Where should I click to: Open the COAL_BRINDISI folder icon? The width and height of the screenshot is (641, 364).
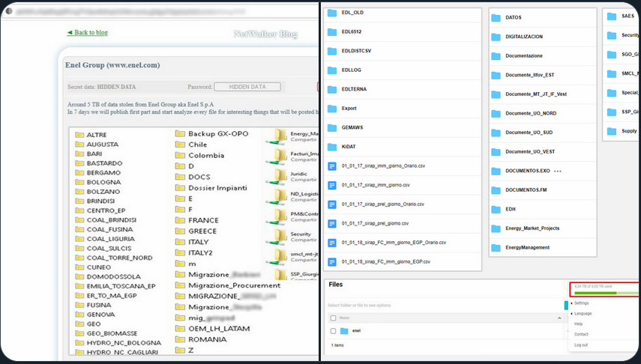(79, 219)
